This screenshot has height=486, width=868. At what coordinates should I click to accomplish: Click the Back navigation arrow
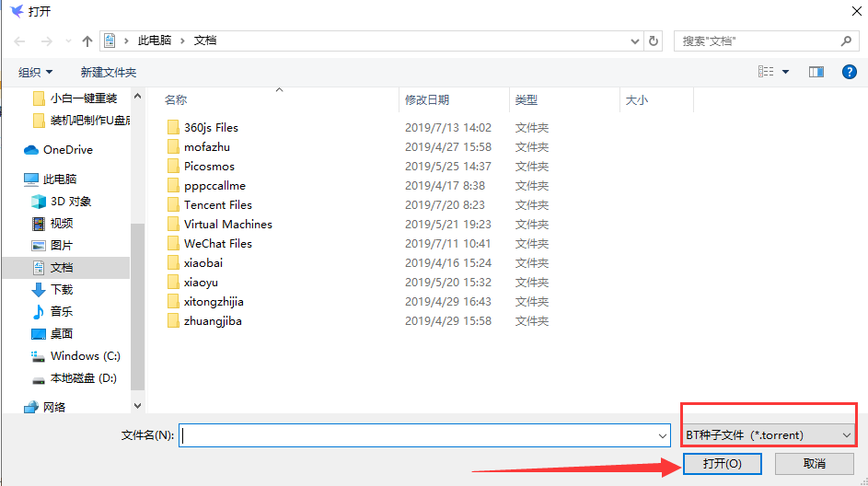click(x=20, y=41)
